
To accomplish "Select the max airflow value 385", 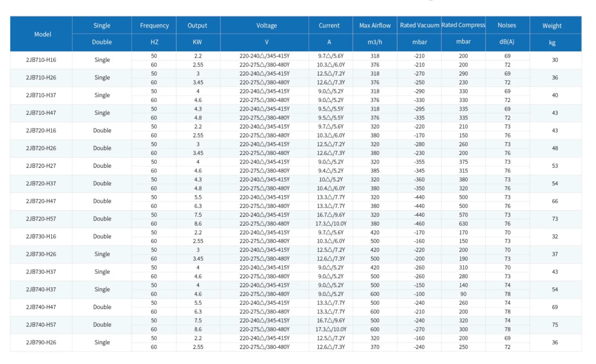I will (x=375, y=171).
